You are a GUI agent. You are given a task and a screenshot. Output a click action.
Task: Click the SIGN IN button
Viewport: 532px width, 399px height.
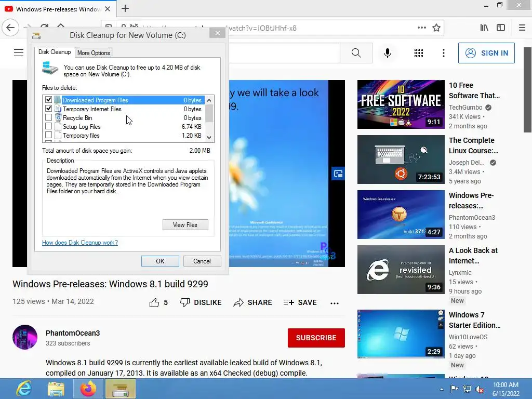486,53
